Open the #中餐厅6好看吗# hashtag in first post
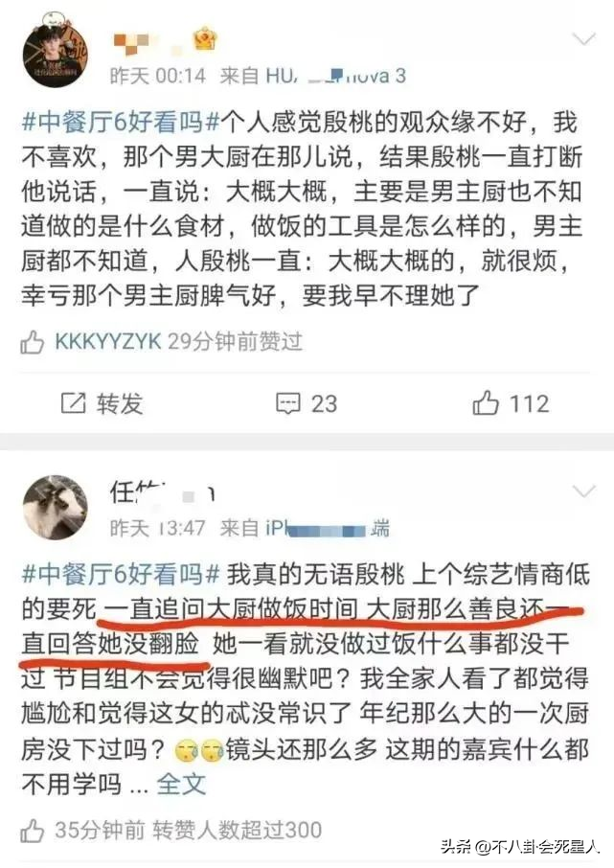Viewport: 614px width, 868px height. click(121, 122)
